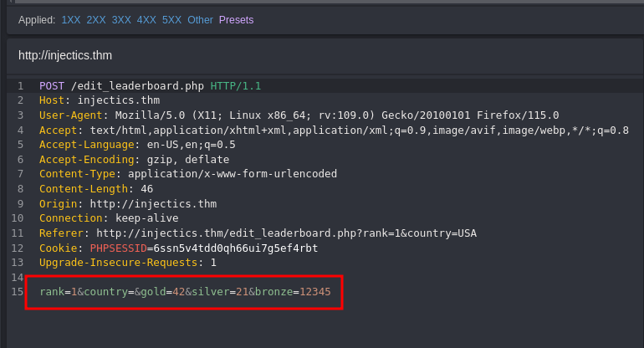Toggle the 2XX status filter
644x348 pixels.
(95, 20)
